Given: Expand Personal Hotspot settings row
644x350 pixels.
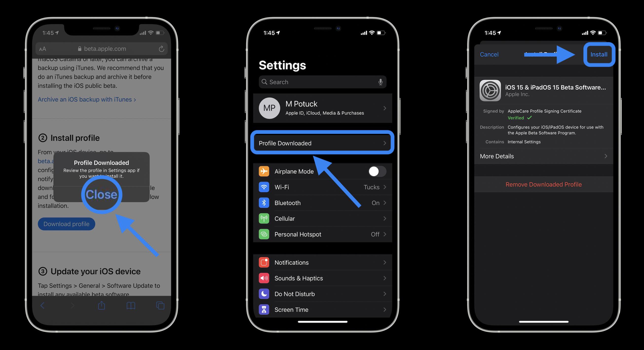Looking at the screenshot, I should click(323, 234).
